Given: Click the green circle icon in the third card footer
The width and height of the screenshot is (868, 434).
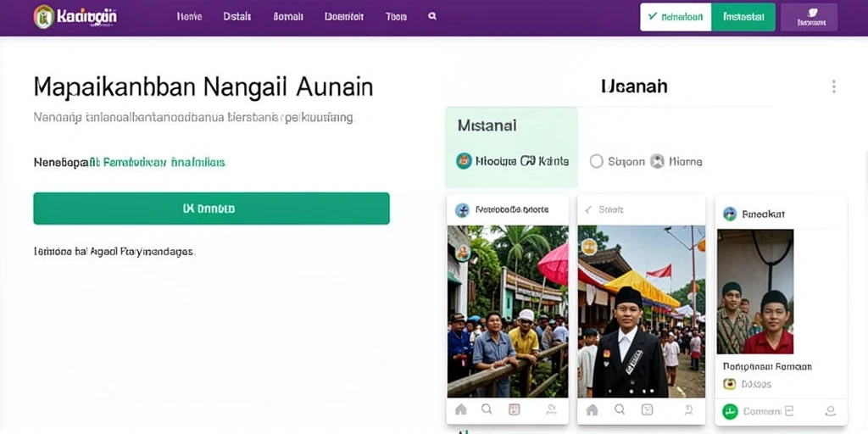Looking at the screenshot, I should pos(730,411).
